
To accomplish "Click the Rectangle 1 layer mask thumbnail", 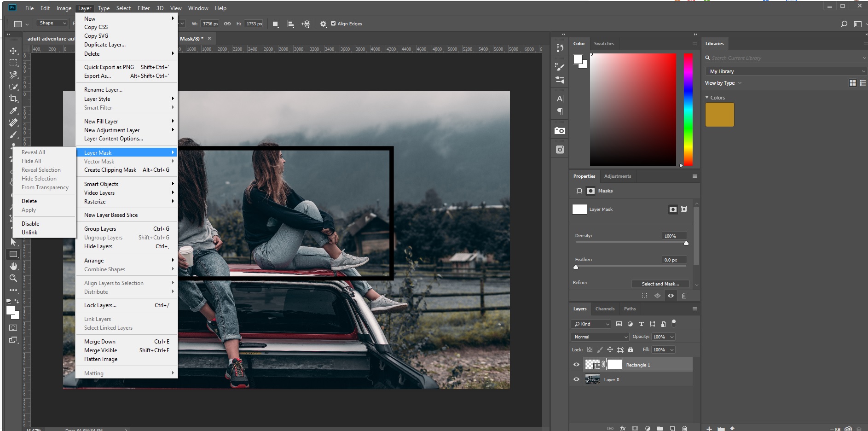I will pos(614,365).
